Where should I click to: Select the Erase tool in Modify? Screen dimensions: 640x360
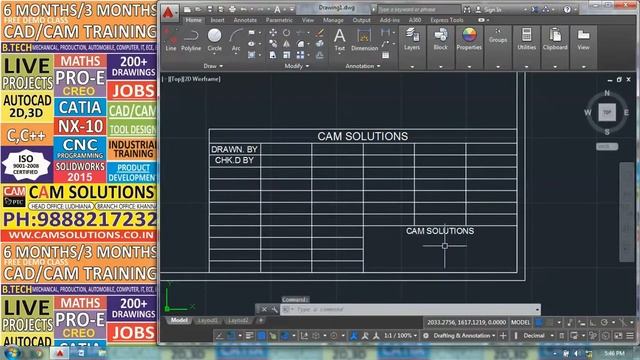click(x=320, y=33)
